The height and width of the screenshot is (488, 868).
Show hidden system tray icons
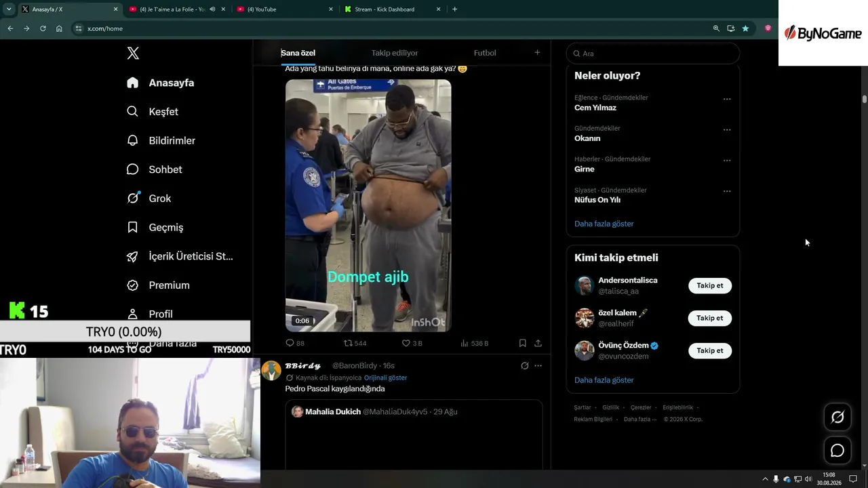click(x=766, y=479)
